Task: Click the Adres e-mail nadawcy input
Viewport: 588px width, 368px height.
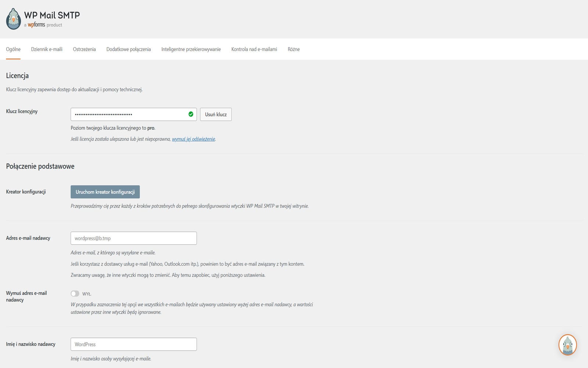Action: 134,238
